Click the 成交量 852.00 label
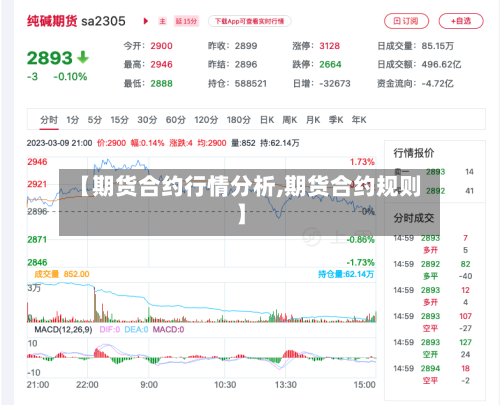This screenshot has height=405, width=500. [62, 274]
